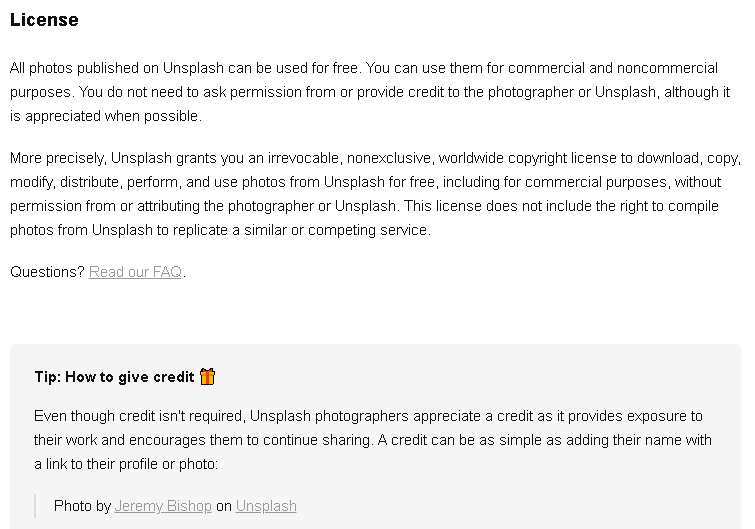This screenshot has height=529, width=755.
Task: Open the Unsplash link in the photo credit
Action: [x=266, y=506]
